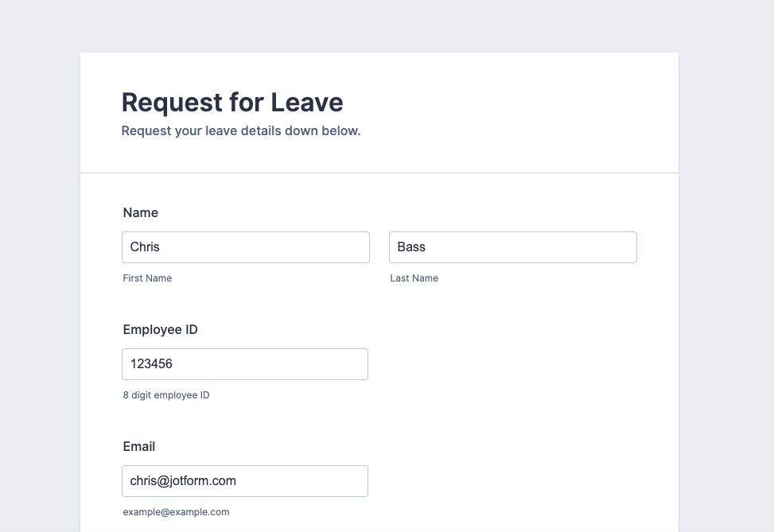
Task: Click the First Name field containing Chris
Action: tap(245, 247)
